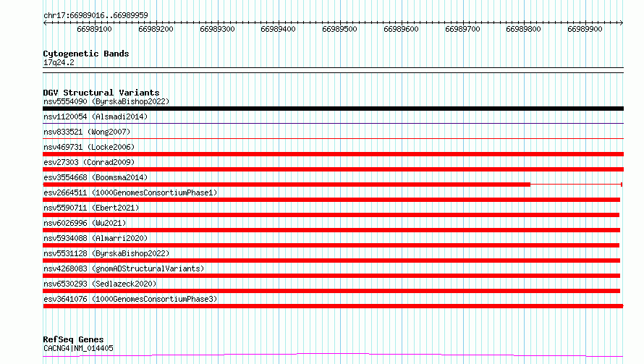Click the magenta CACNG4 gene line
This screenshot has width=644, height=364.
point(333,355)
